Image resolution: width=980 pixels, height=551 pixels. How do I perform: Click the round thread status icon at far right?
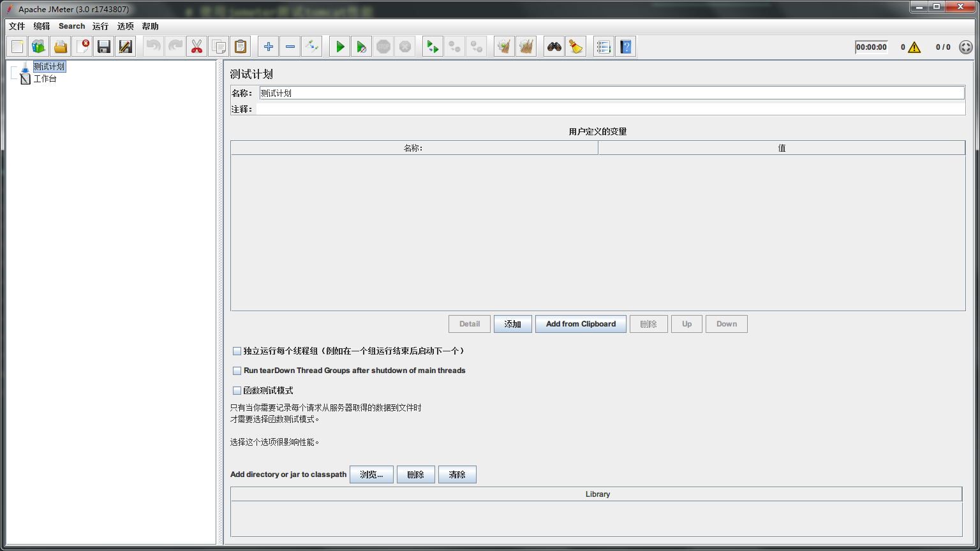966,47
